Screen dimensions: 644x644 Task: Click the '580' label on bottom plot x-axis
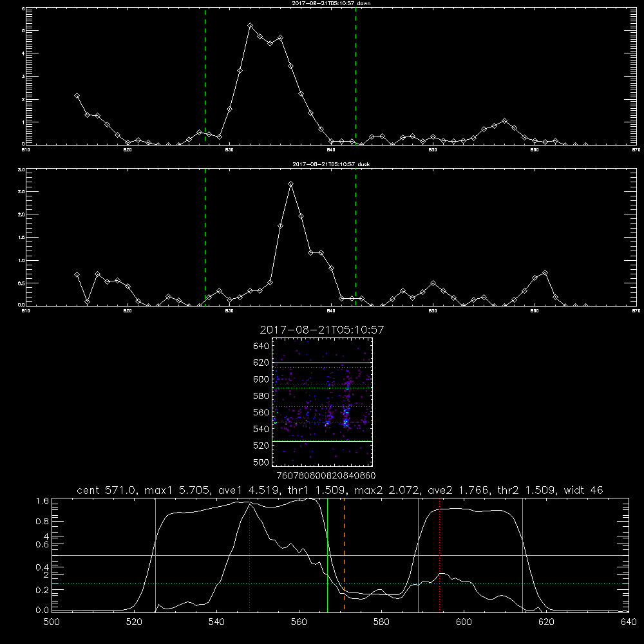coord(381,622)
